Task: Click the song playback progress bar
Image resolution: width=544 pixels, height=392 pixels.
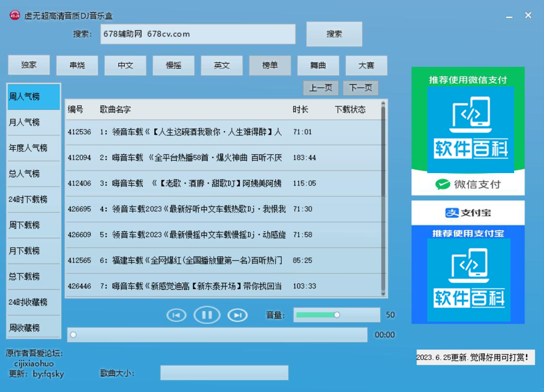Action: [x=217, y=335]
